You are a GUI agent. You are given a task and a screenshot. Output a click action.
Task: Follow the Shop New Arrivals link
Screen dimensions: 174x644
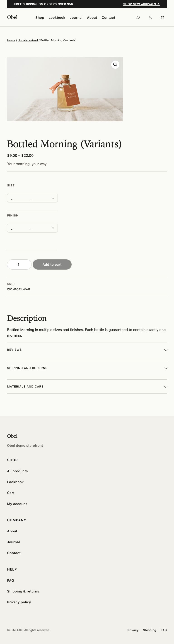[141, 4]
